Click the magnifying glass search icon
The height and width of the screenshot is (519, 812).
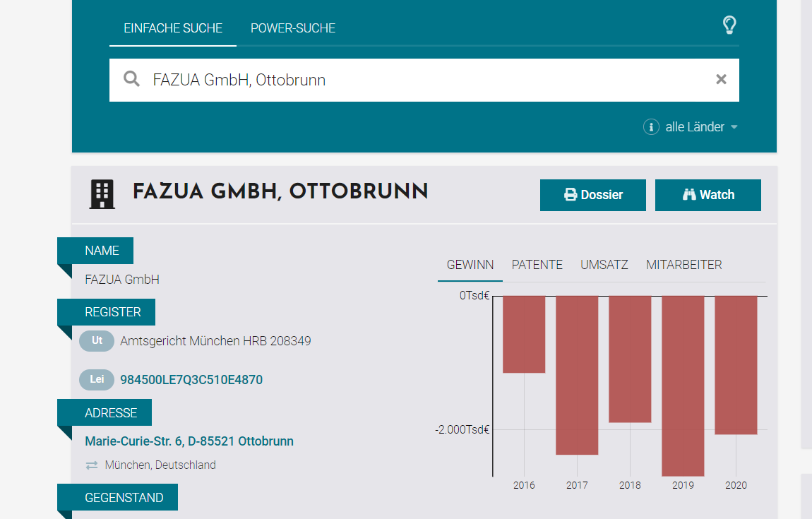(x=131, y=79)
